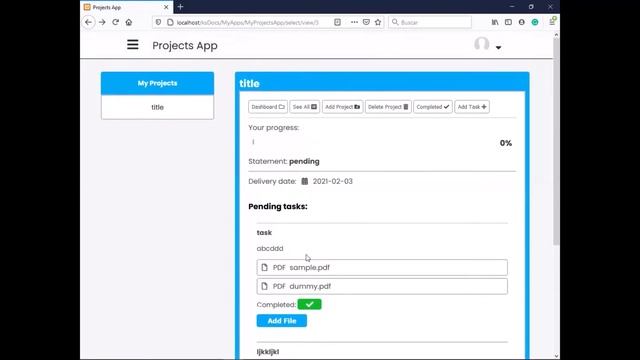Click the green extension icon
Image resolution: width=640 pixels, height=360 pixels.
tap(535, 22)
